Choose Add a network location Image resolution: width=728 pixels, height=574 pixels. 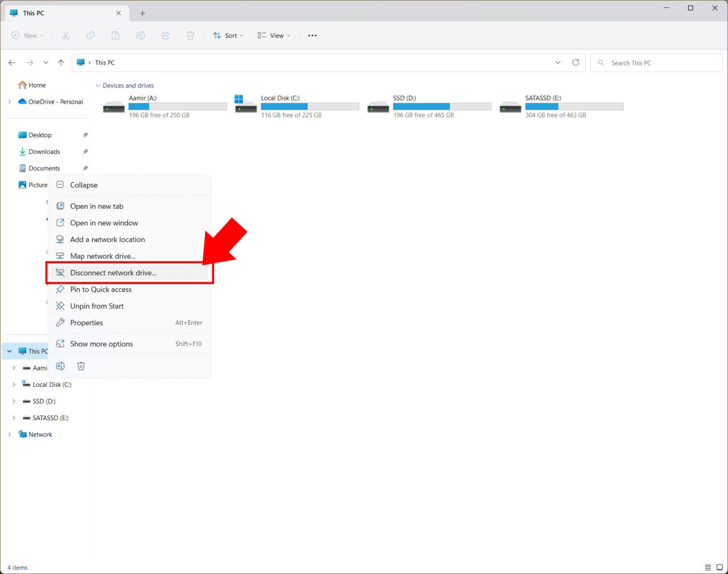(129, 240)
